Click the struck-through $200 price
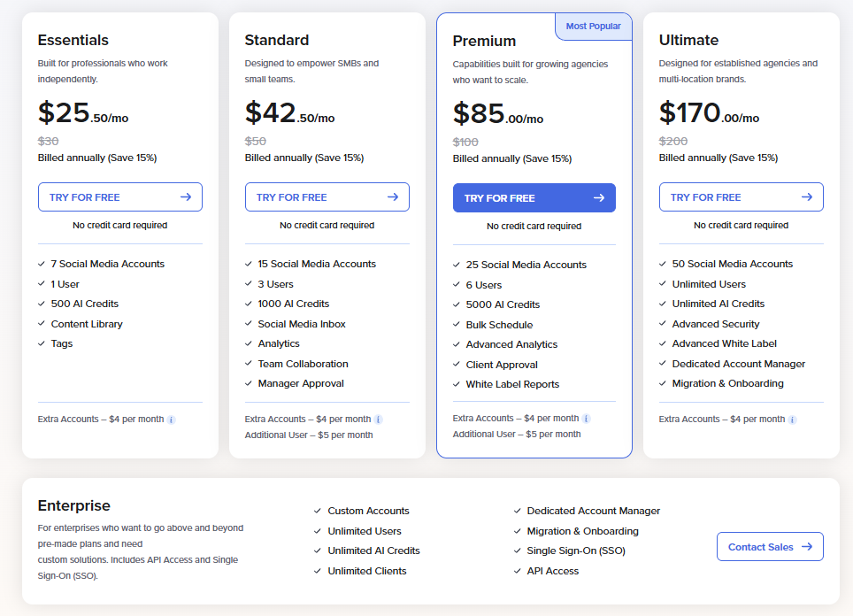The image size is (853, 616). [x=673, y=142]
